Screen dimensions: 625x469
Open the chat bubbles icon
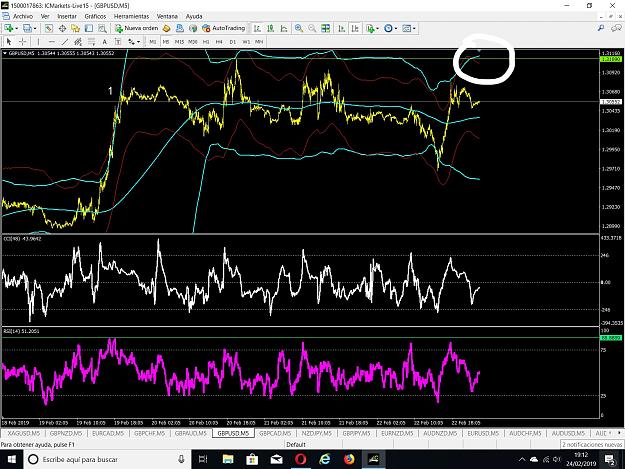(x=616, y=28)
